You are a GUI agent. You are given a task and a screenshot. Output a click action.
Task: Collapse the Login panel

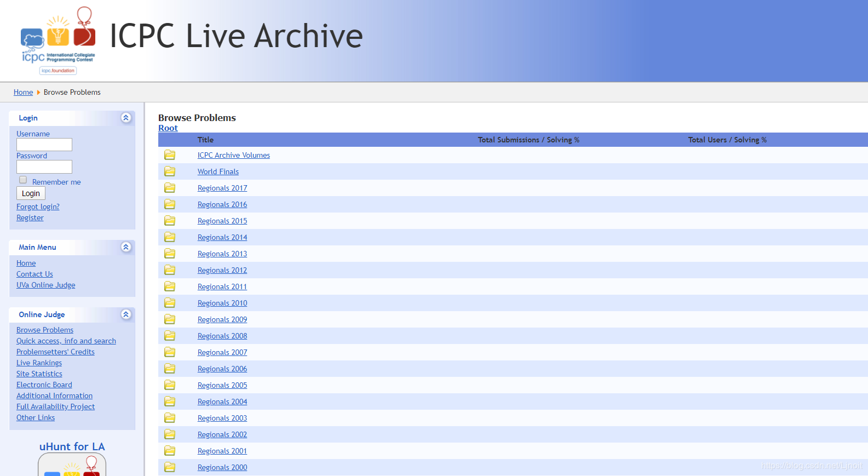(x=126, y=118)
